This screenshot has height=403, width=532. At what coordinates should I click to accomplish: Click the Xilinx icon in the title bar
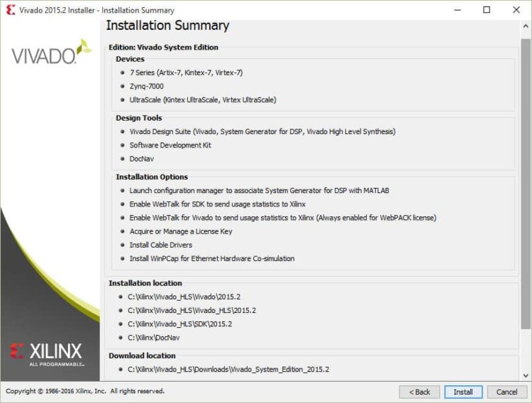[11, 10]
